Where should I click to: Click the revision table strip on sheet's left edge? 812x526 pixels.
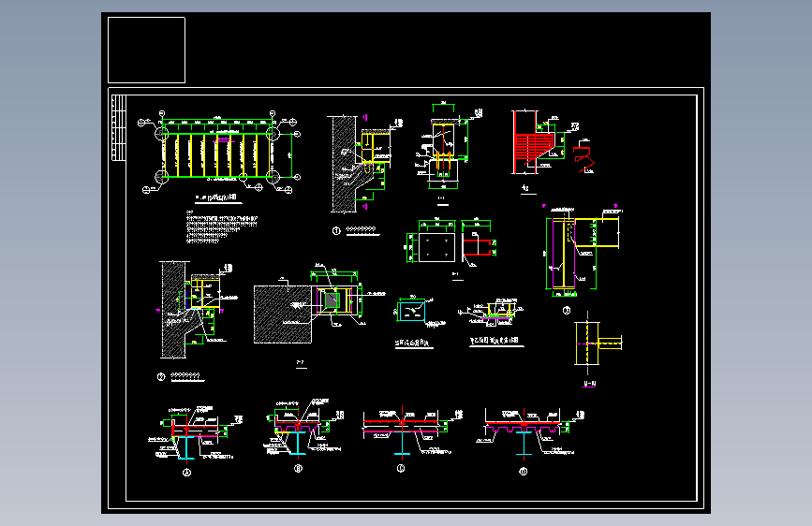tap(119, 128)
